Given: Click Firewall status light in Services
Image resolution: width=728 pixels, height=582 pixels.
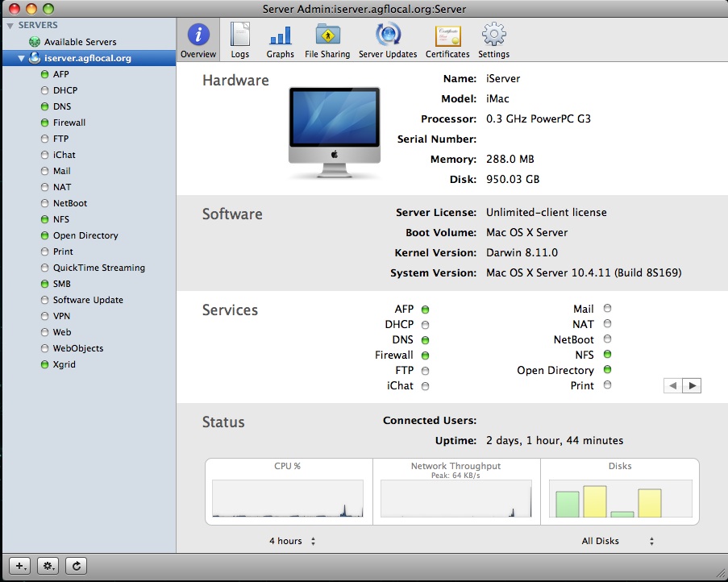Looking at the screenshot, I should click(426, 355).
